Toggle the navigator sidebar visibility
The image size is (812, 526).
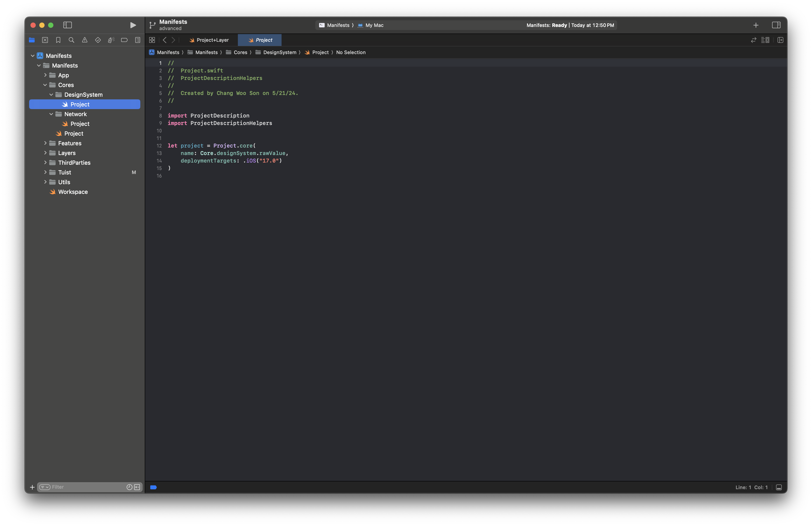pos(68,25)
